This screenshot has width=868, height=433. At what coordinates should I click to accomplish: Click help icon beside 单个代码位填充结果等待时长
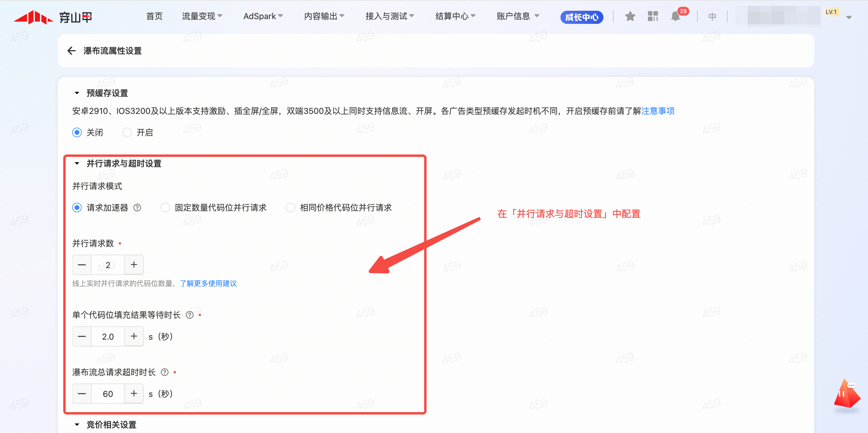tap(190, 315)
